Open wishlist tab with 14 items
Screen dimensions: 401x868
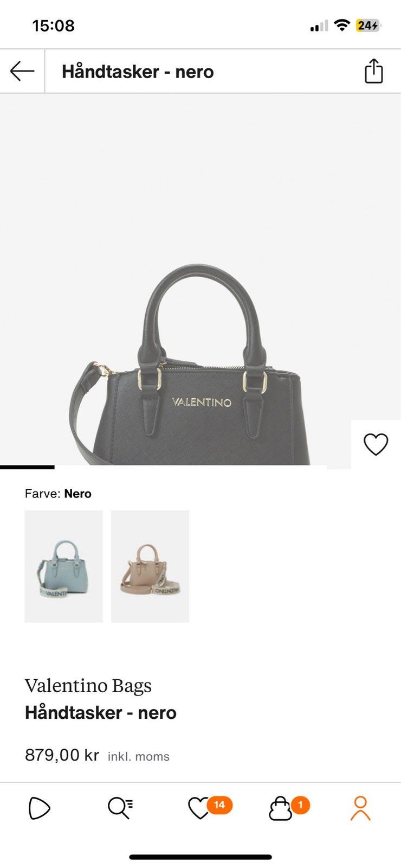tap(210, 808)
